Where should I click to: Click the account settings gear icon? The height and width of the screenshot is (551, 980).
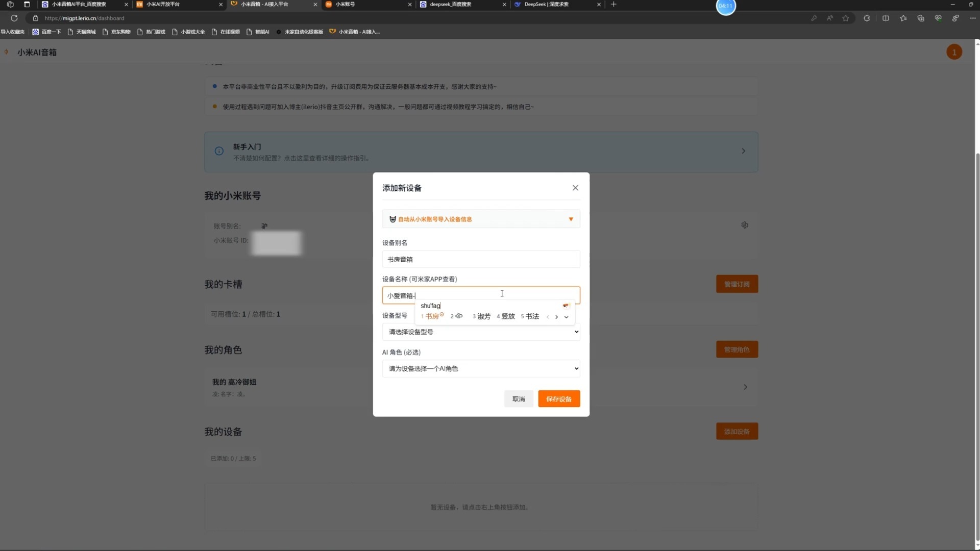coord(745,225)
